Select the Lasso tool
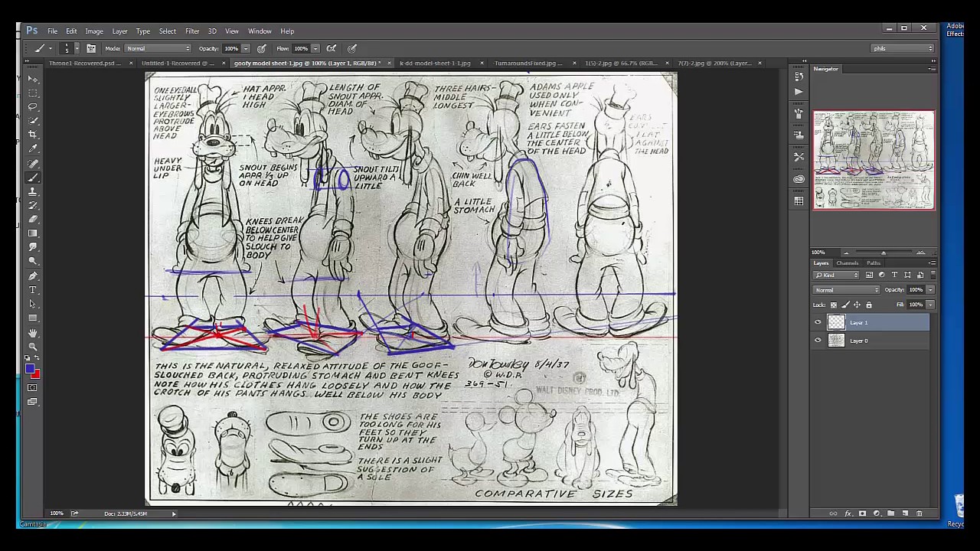The image size is (980, 551). coord(33,106)
